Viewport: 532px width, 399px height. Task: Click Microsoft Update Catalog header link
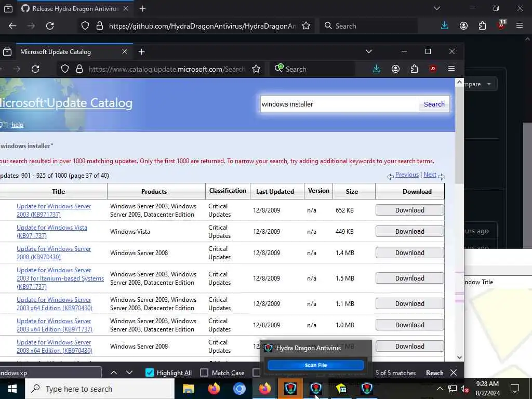[x=66, y=103]
